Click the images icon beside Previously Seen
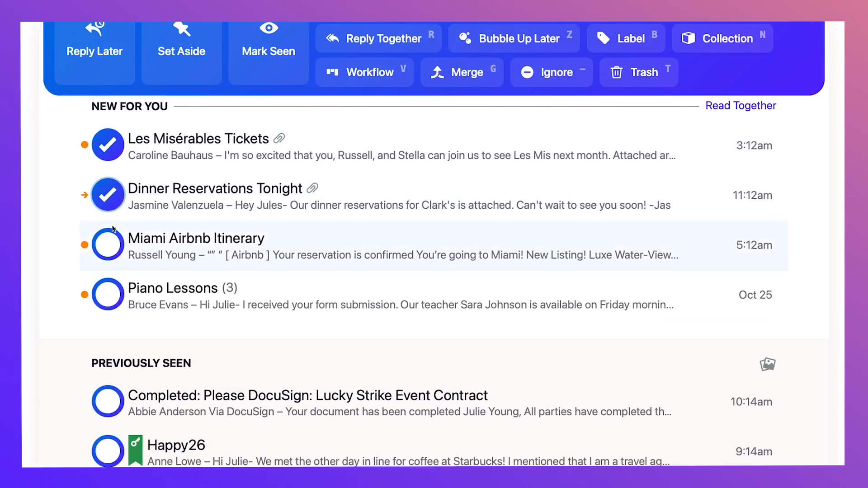Viewport: 868px width, 488px height. tap(768, 364)
